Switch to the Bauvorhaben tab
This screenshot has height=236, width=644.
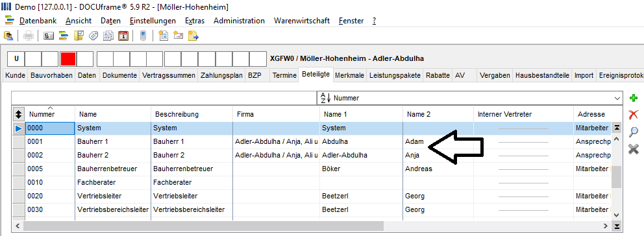pyautogui.click(x=51, y=75)
